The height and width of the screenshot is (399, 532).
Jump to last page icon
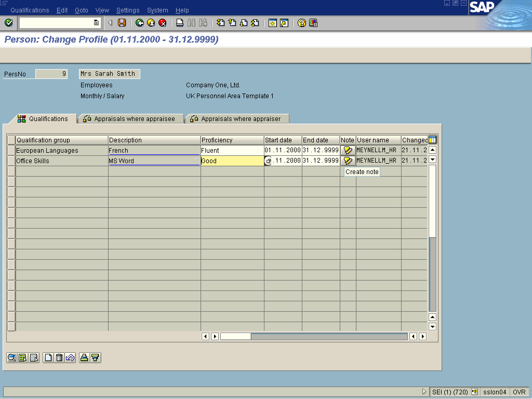255,23
